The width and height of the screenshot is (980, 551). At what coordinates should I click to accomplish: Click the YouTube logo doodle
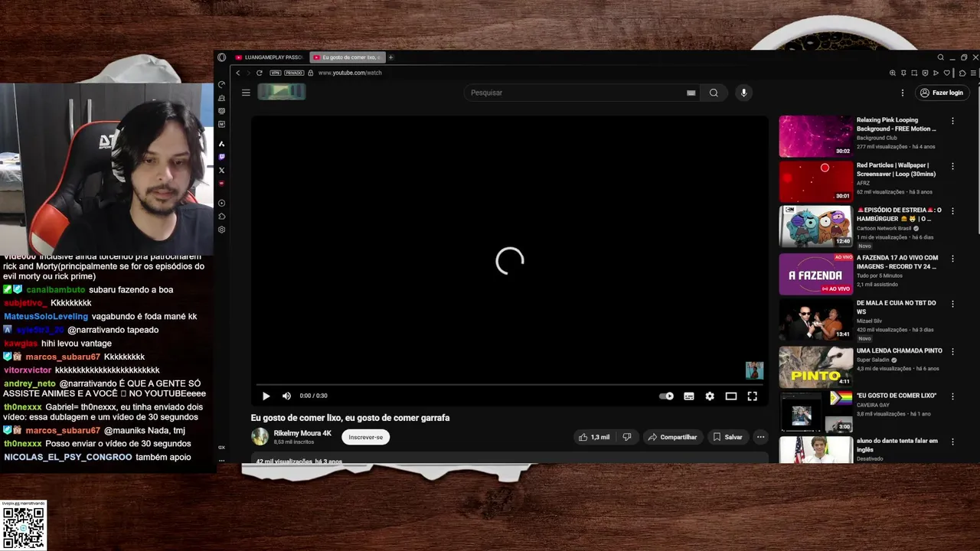coord(282,92)
